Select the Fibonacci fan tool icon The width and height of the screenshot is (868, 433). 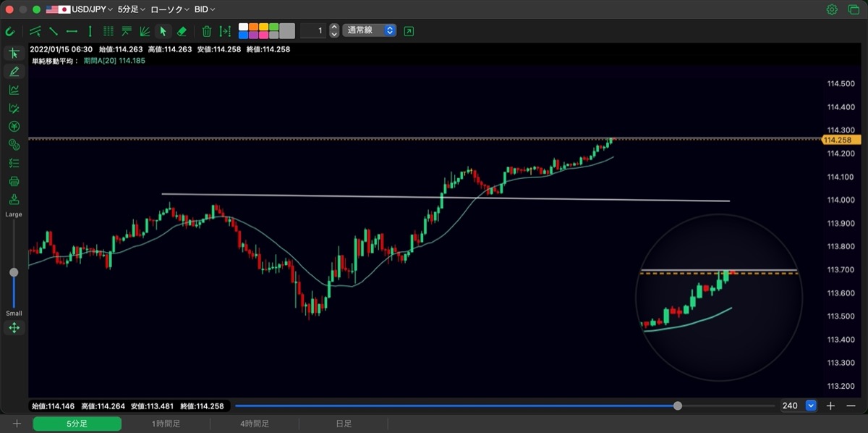click(145, 31)
